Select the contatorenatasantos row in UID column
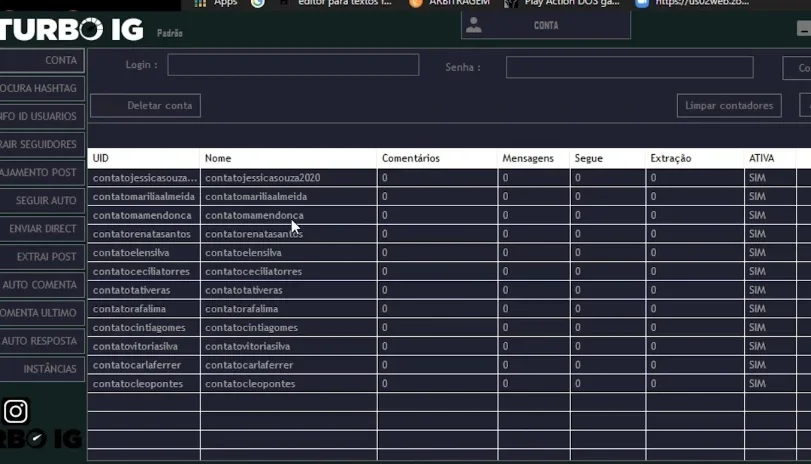Screen dimensions: 811x464 (x=142, y=234)
